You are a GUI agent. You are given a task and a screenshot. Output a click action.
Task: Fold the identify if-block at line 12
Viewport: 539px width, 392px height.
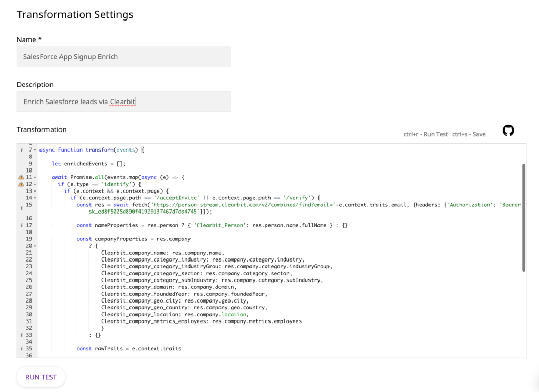[35, 185]
